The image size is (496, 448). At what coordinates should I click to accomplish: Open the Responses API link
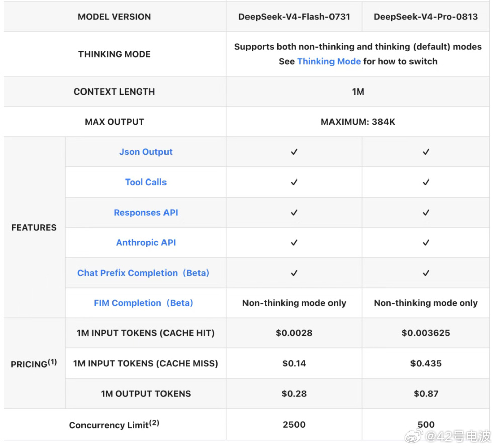click(x=145, y=213)
